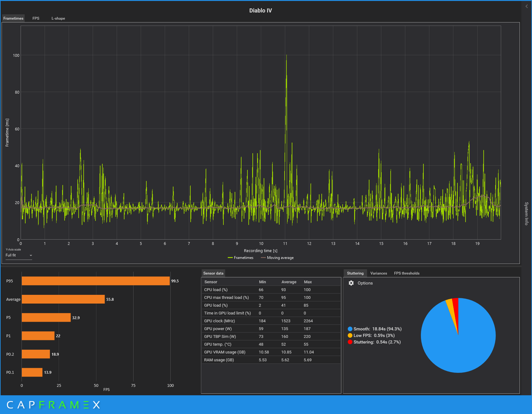Open the Y-Axis scale Full fit dropdown
Image resolution: width=532 pixels, height=414 pixels.
[x=19, y=255]
